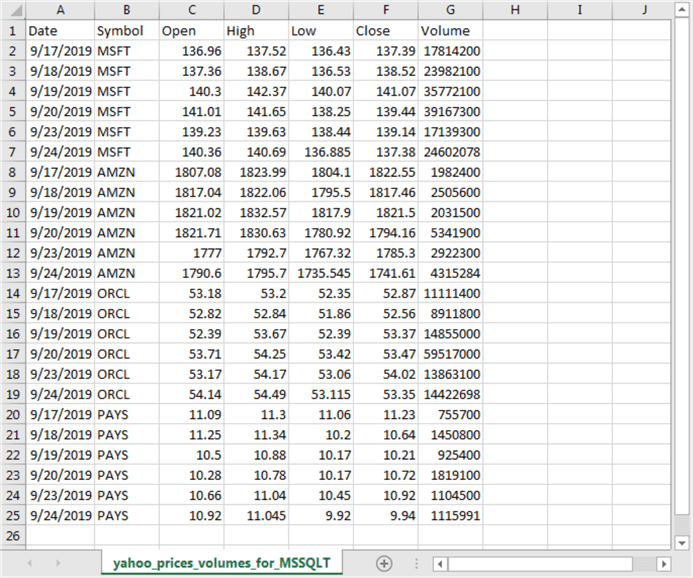Select column G header

[x=450, y=10]
